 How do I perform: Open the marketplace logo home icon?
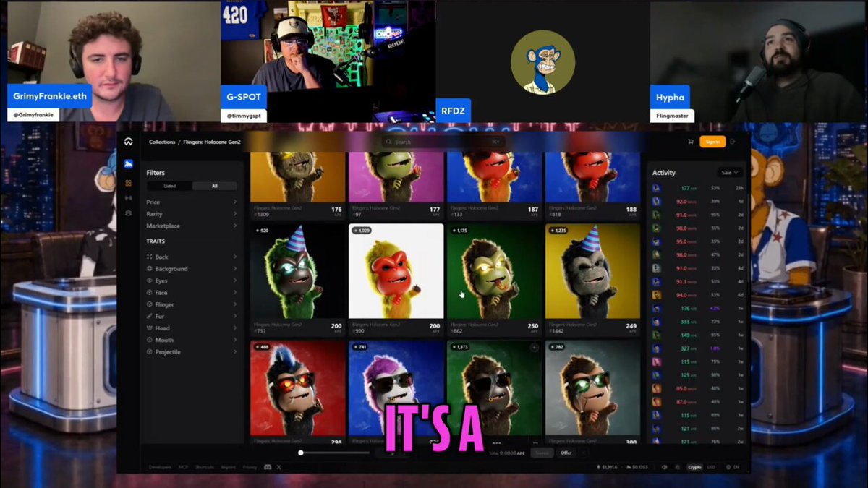128,142
